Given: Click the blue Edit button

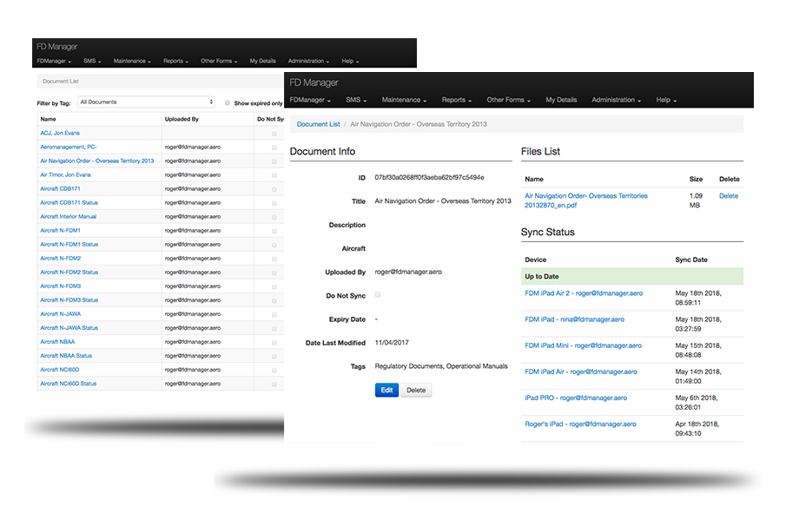Looking at the screenshot, I should 387,390.
